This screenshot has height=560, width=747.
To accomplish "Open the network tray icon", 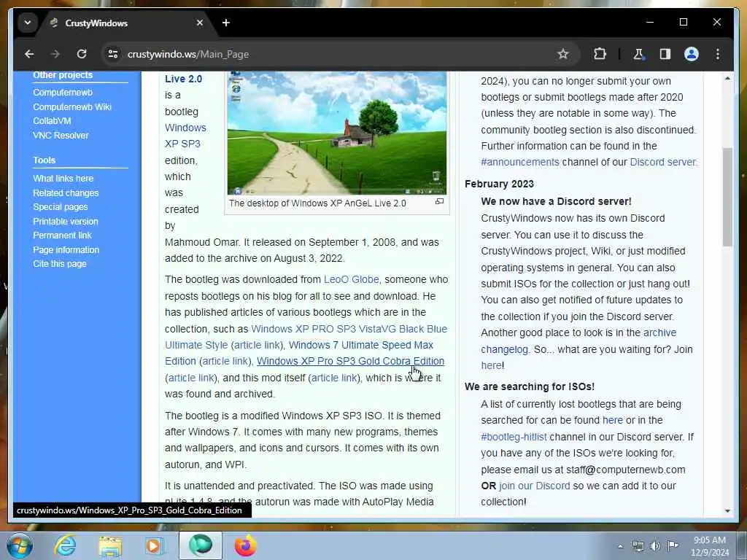I will (x=638, y=546).
